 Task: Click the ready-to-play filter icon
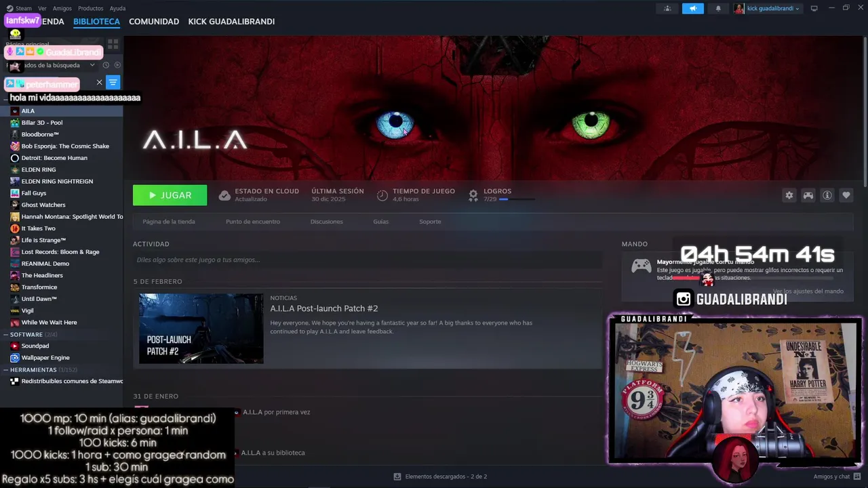click(117, 65)
